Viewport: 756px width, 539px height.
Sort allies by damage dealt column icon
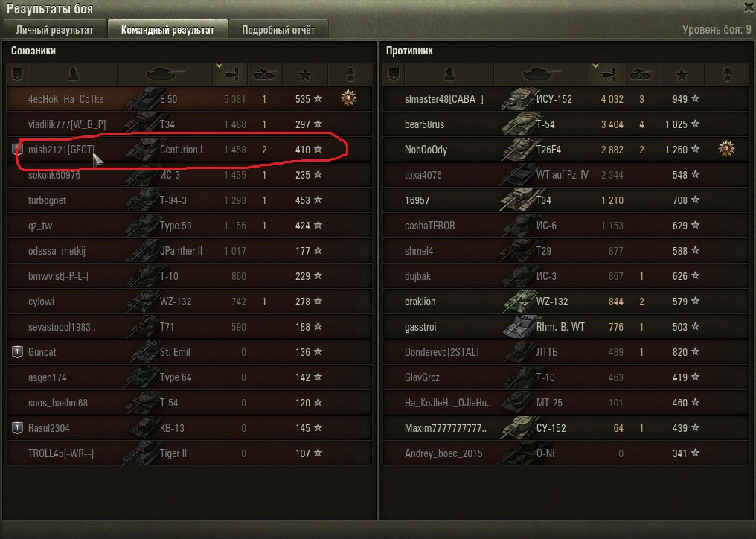230,74
